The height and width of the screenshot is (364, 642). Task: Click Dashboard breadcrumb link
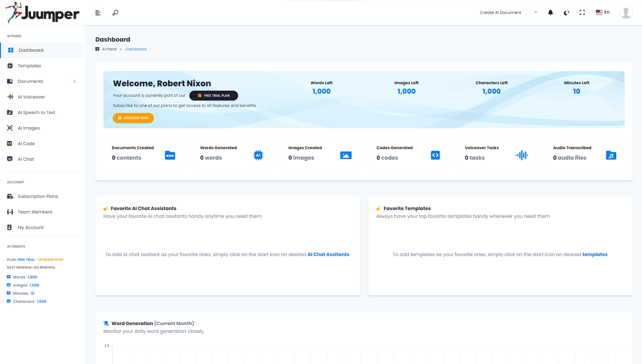tap(136, 49)
